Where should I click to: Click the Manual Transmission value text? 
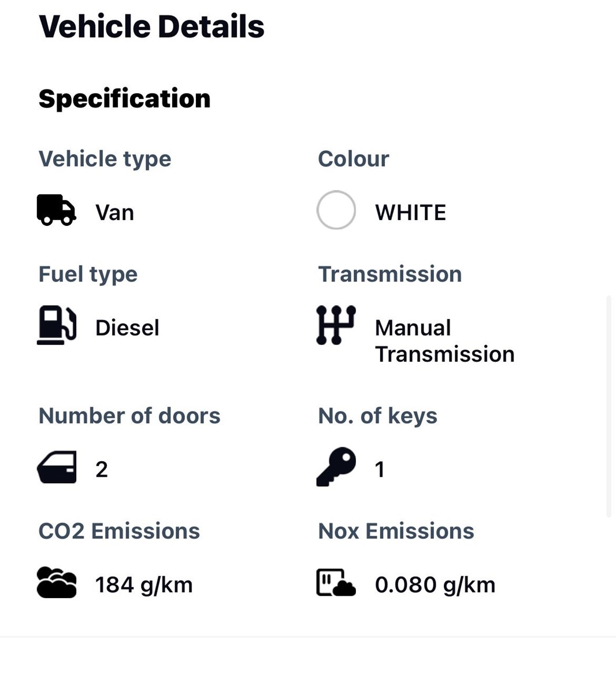445,341
